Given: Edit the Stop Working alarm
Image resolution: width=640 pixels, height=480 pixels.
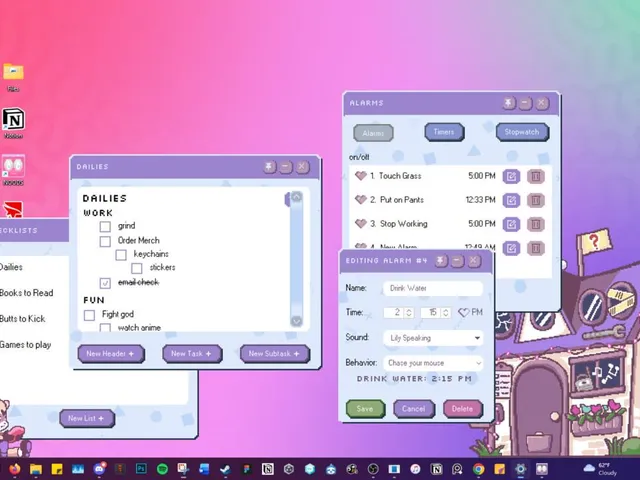Looking at the screenshot, I should 511,224.
